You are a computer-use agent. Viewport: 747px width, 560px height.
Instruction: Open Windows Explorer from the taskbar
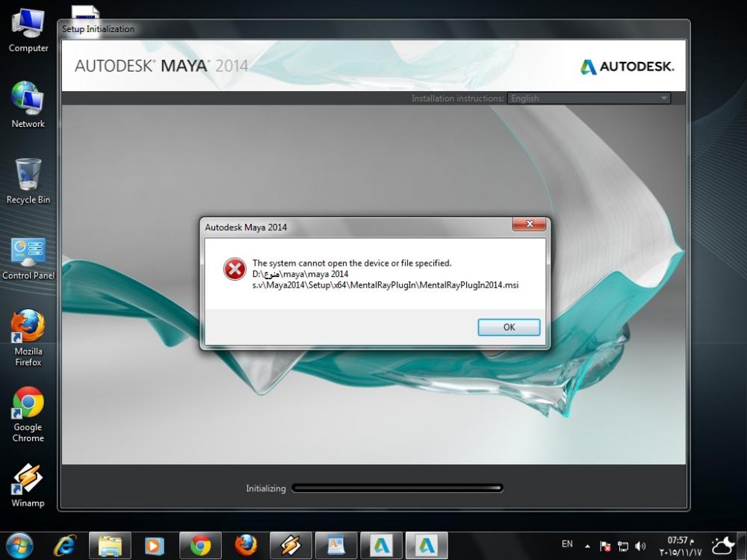(x=110, y=546)
